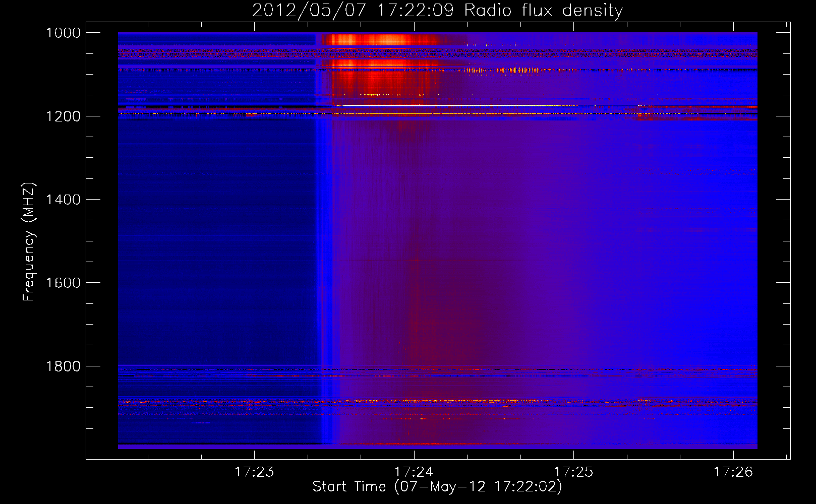Screen dimensions: 816x504
Task: Click the 17:24 time tick label
Action: pos(414,472)
